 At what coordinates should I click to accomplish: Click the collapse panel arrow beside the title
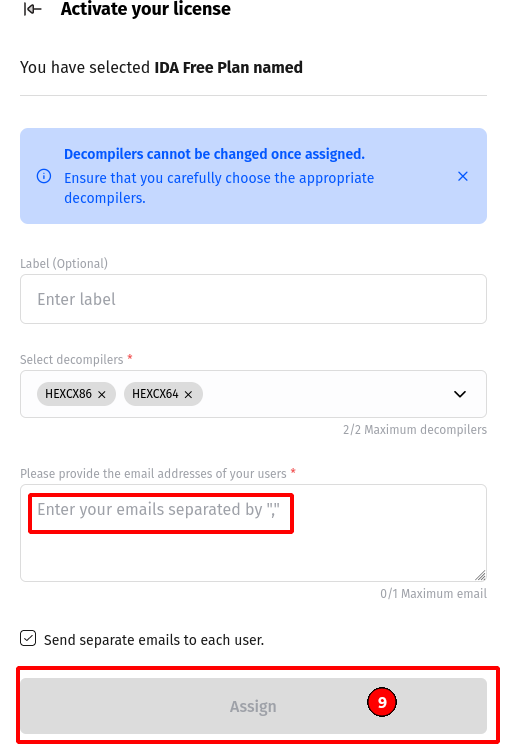pos(33,9)
